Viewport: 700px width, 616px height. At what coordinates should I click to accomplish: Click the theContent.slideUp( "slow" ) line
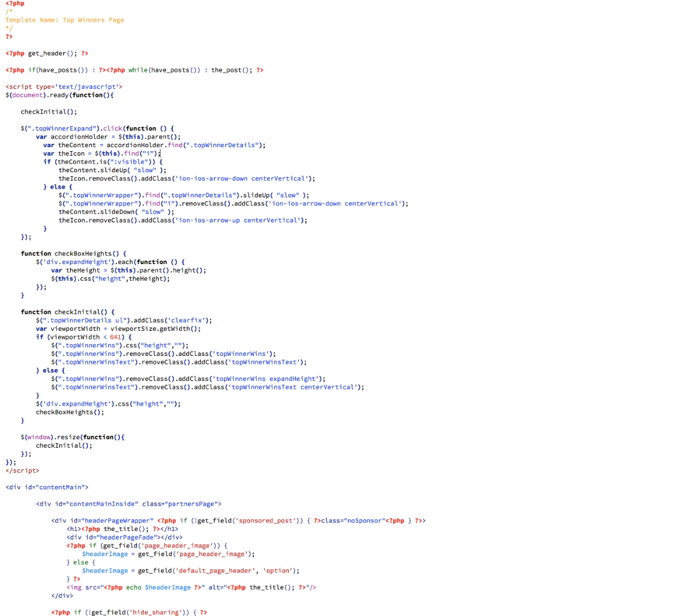[x=112, y=170]
